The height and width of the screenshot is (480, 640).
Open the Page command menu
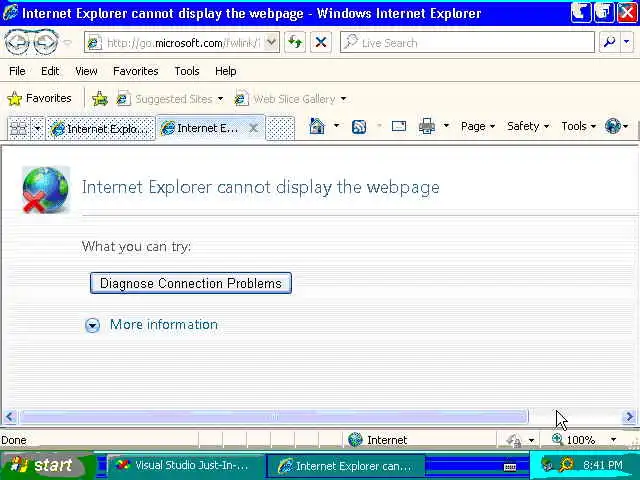(478, 126)
